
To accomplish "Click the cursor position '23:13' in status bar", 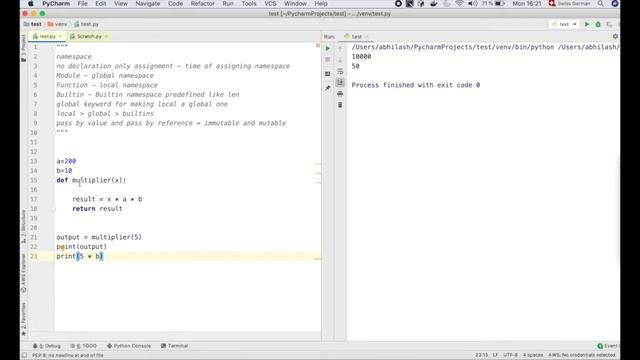I will coord(482,355).
